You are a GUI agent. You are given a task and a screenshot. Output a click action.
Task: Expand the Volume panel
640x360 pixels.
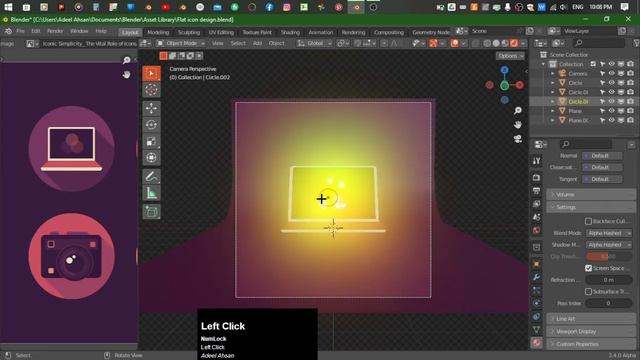(x=590, y=195)
